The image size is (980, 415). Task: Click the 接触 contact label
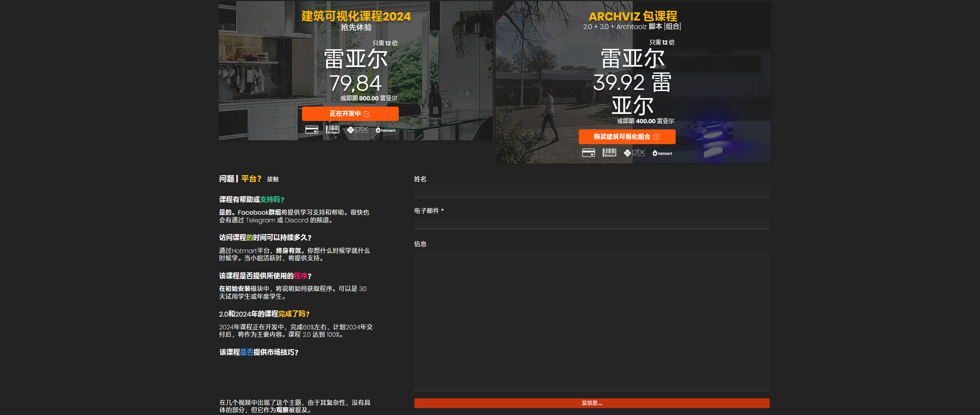[x=273, y=179]
